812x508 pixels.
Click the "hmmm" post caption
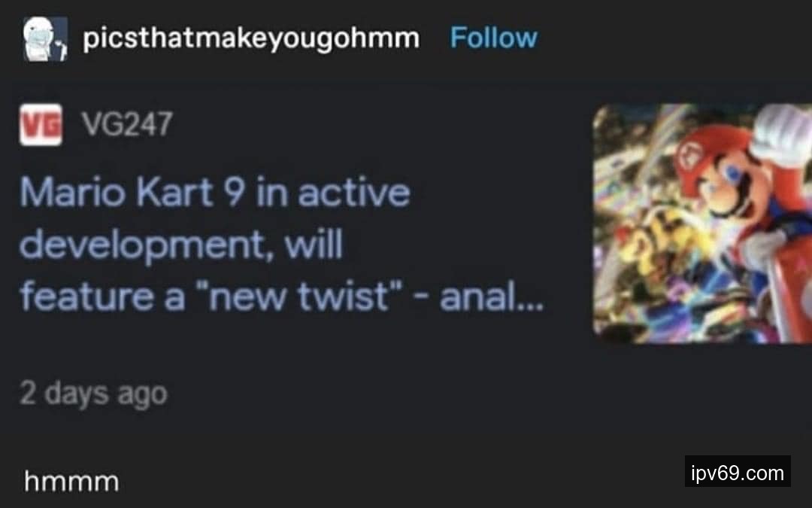click(71, 482)
